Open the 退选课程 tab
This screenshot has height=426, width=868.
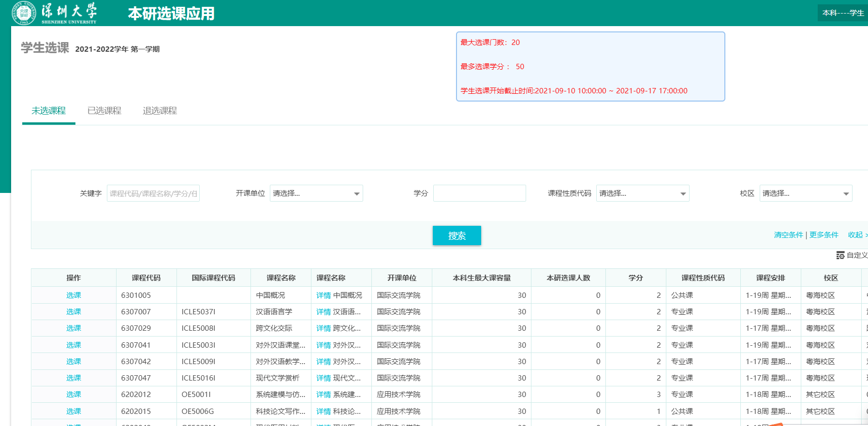[x=160, y=111]
